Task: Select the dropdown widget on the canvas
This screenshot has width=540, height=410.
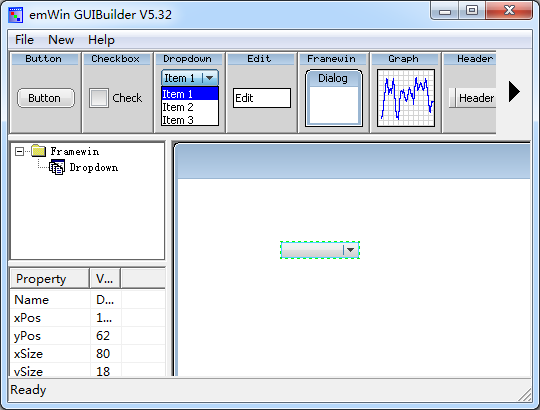Action: tap(320, 250)
